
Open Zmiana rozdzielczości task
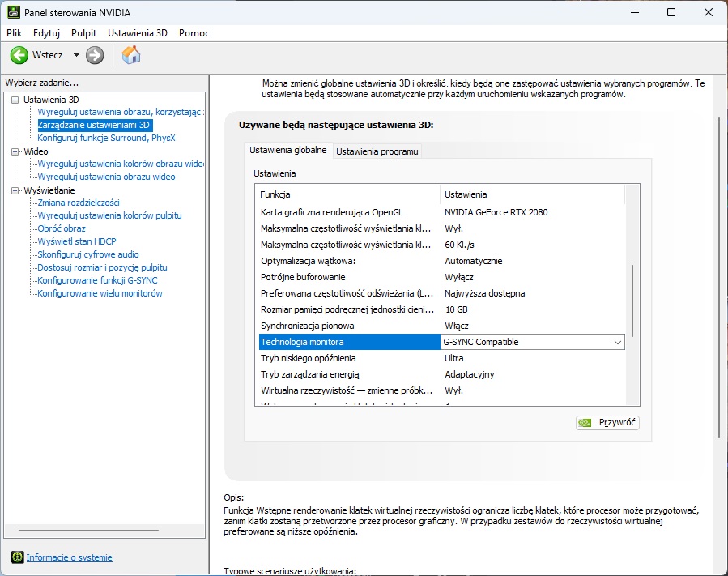79,203
